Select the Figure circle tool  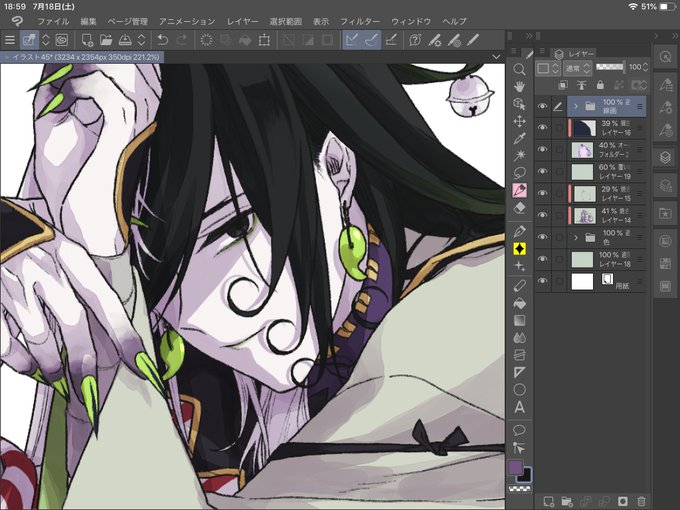519,389
